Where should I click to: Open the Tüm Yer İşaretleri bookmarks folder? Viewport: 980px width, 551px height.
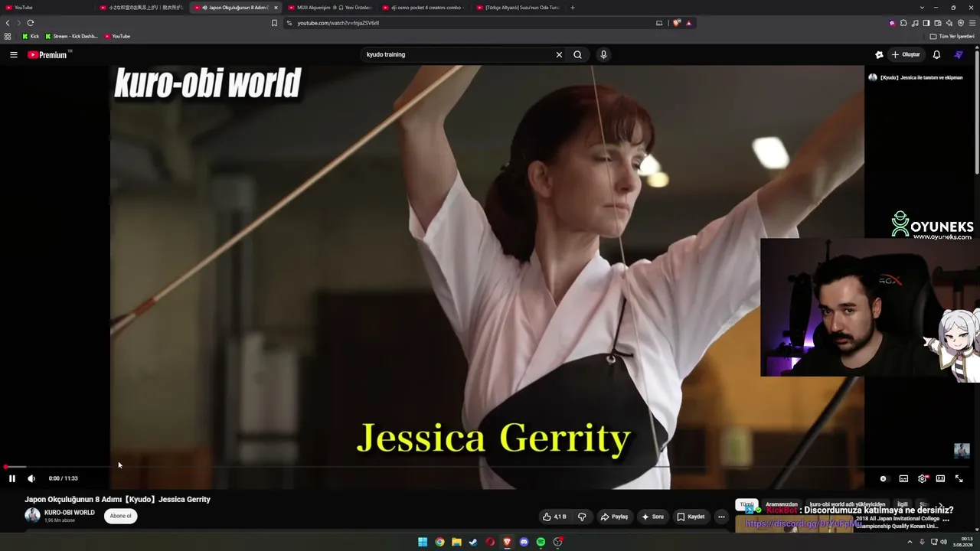(x=952, y=36)
